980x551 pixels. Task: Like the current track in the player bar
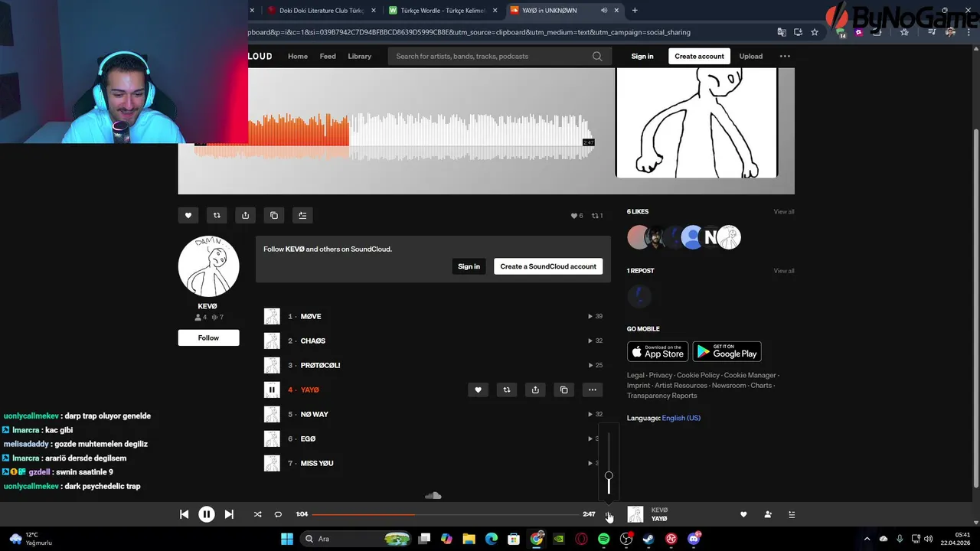click(743, 514)
